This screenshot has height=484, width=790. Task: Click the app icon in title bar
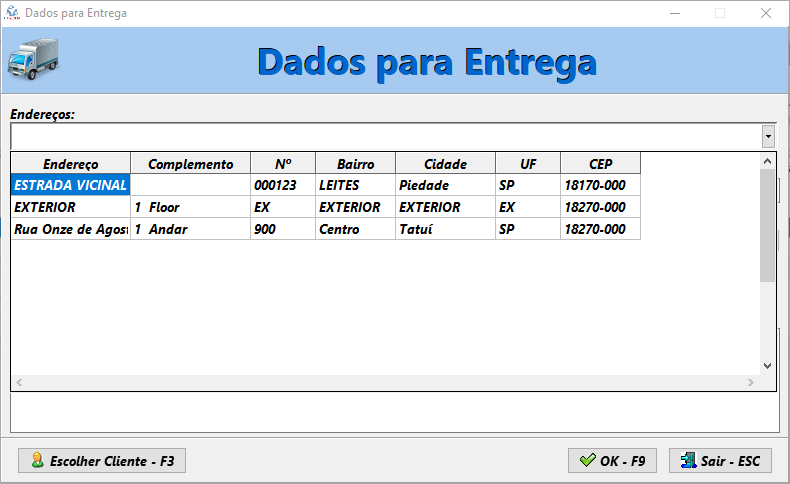coord(13,14)
